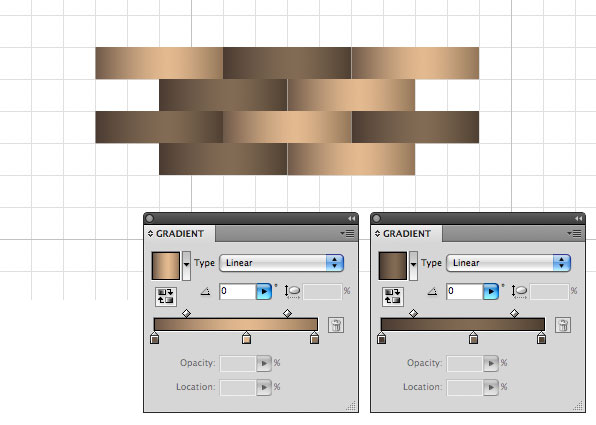The height and width of the screenshot is (425, 596).
Task: Click aspect ratio field in right Gradient panel
Action: pyautogui.click(x=549, y=292)
